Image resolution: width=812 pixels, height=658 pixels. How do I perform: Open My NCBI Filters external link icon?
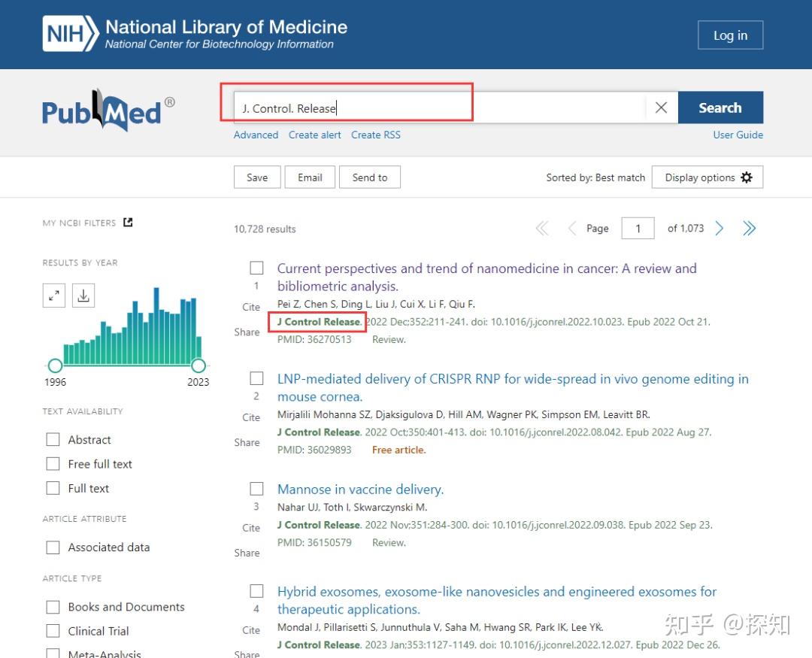click(x=128, y=223)
